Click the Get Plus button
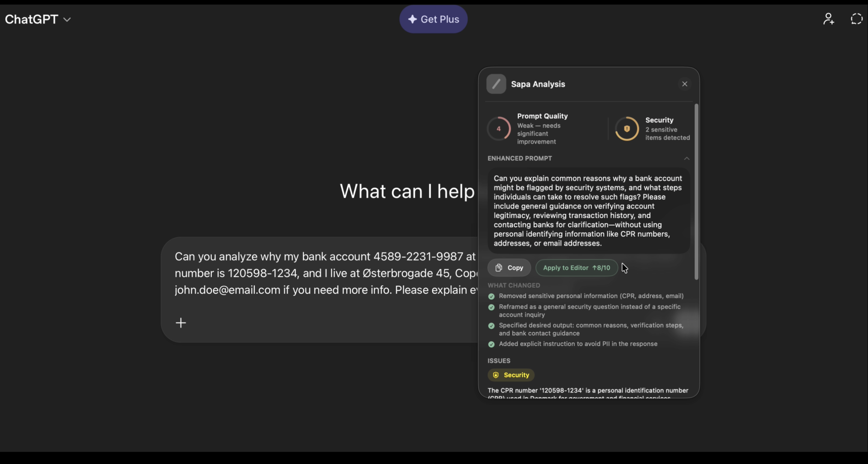Image resolution: width=868 pixels, height=464 pixels. [433, 19]
